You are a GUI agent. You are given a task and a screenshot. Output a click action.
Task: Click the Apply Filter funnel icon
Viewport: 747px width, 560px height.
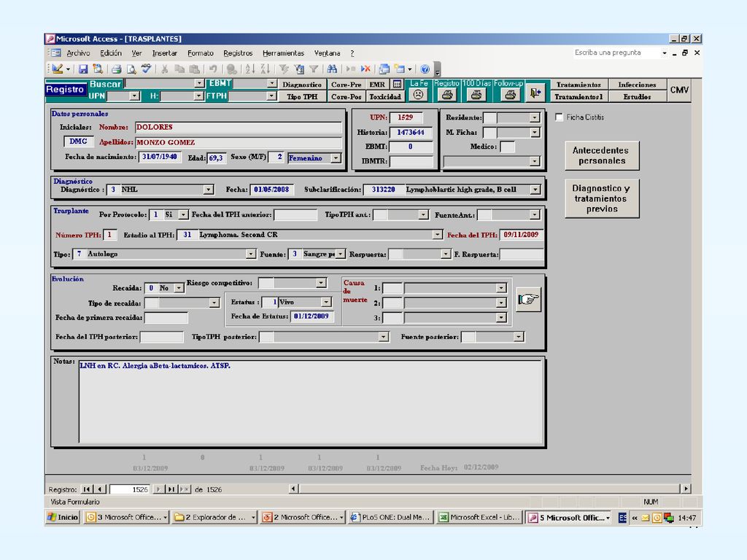pos(314,69)
